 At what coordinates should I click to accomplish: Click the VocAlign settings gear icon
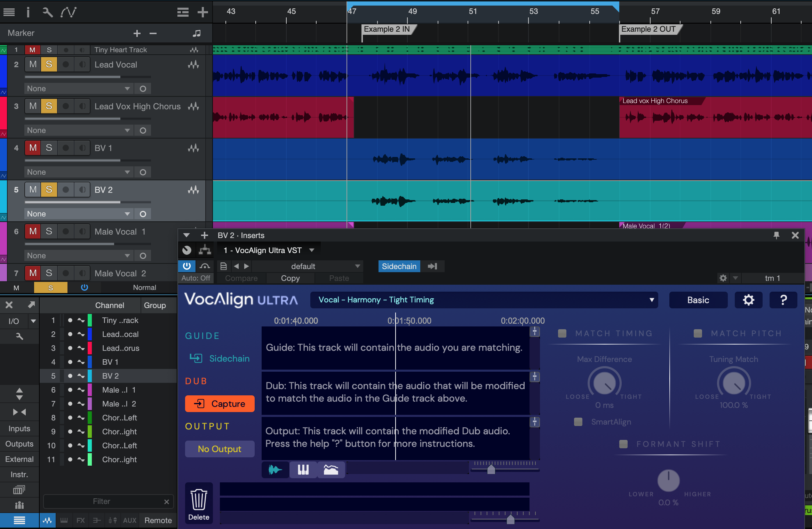748,300
